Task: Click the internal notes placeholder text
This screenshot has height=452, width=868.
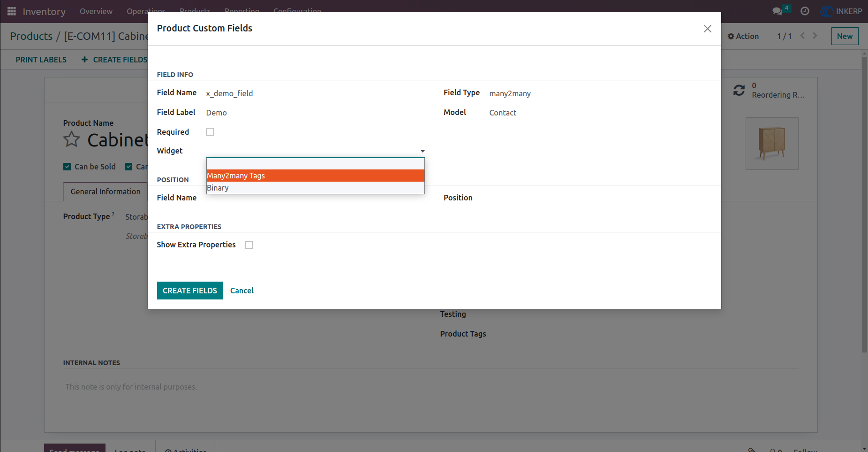Action: (131, 387)
